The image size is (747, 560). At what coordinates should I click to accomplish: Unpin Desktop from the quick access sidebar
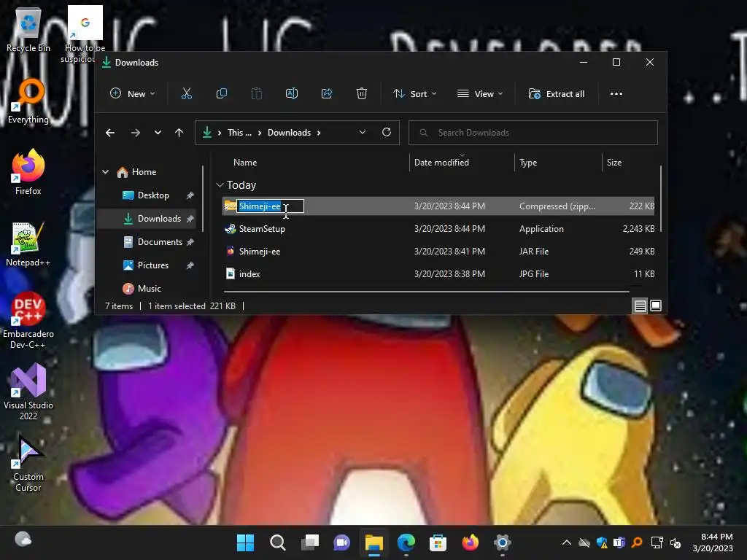point(190,195)
